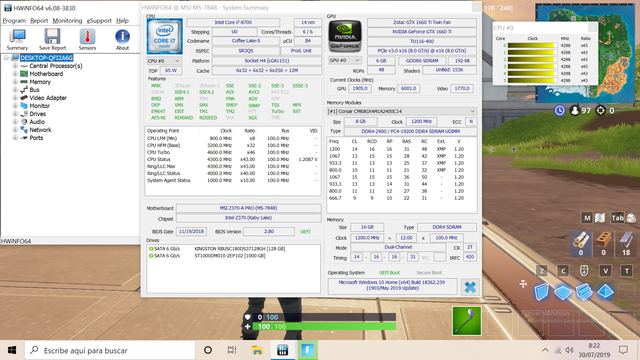Viewport: 640px width, 360px height.
Task: Select Ports tree item
Action: pyautogui.click(x=36, y=138)
